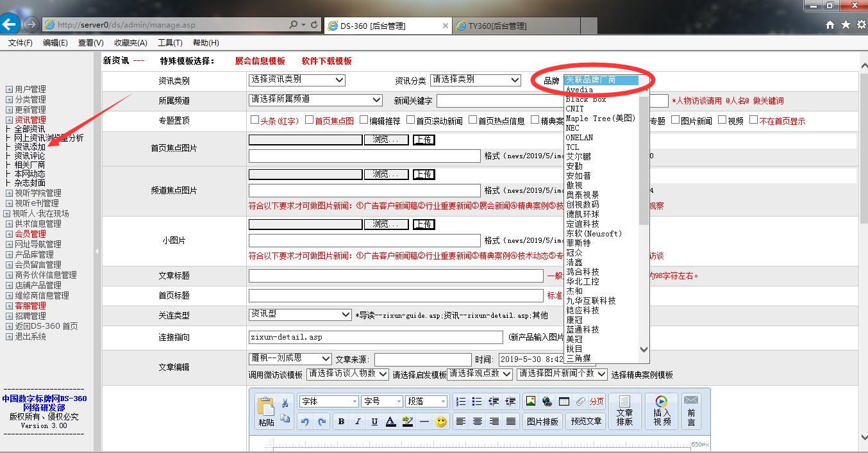The image size is (868, 453).
Task: Insert an image into the article
Action: click(x=531, y=402)
